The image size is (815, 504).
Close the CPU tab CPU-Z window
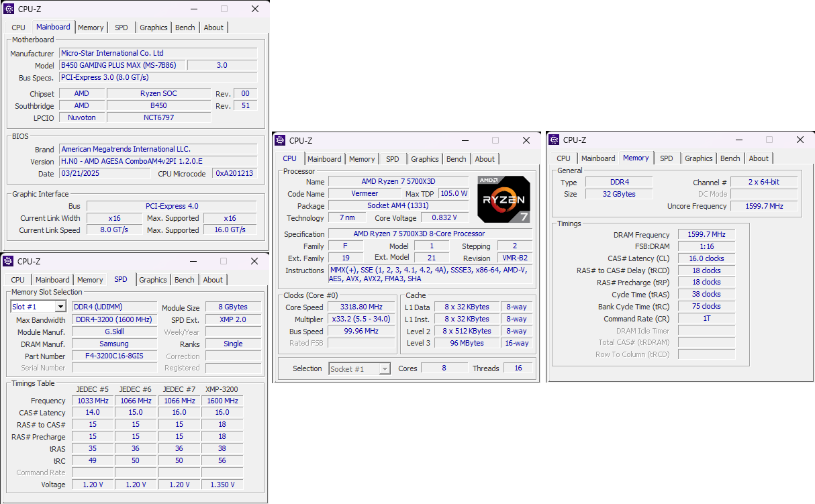point(526,140)
